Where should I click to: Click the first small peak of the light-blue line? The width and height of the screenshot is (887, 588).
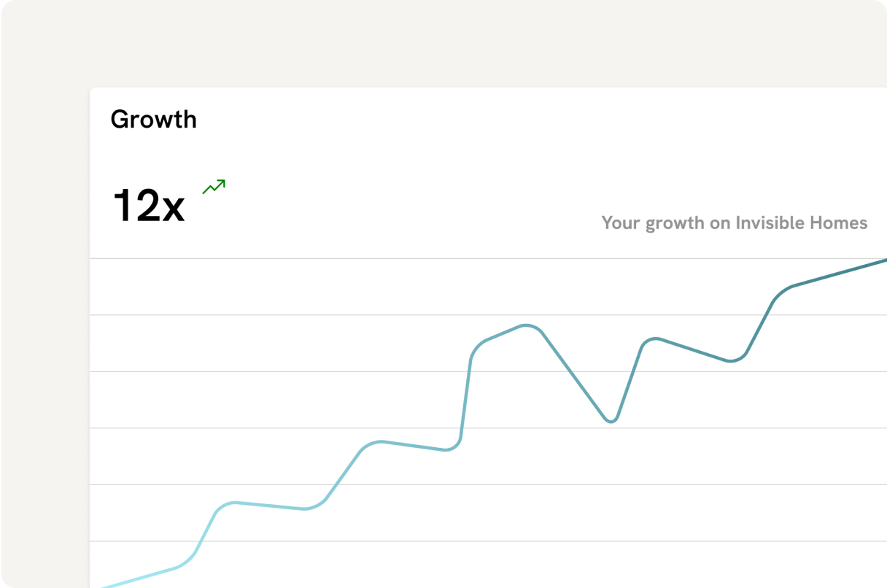point(233,503)
